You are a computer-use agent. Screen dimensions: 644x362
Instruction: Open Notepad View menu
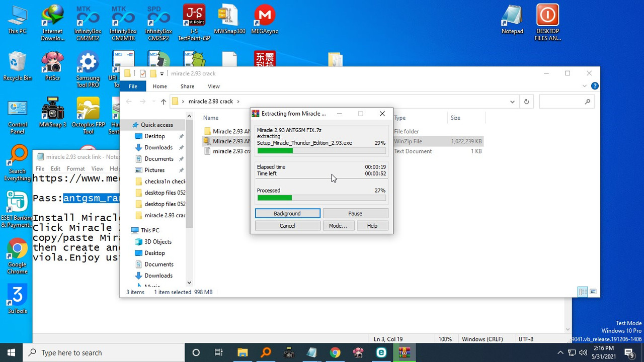tap(97, 169)
